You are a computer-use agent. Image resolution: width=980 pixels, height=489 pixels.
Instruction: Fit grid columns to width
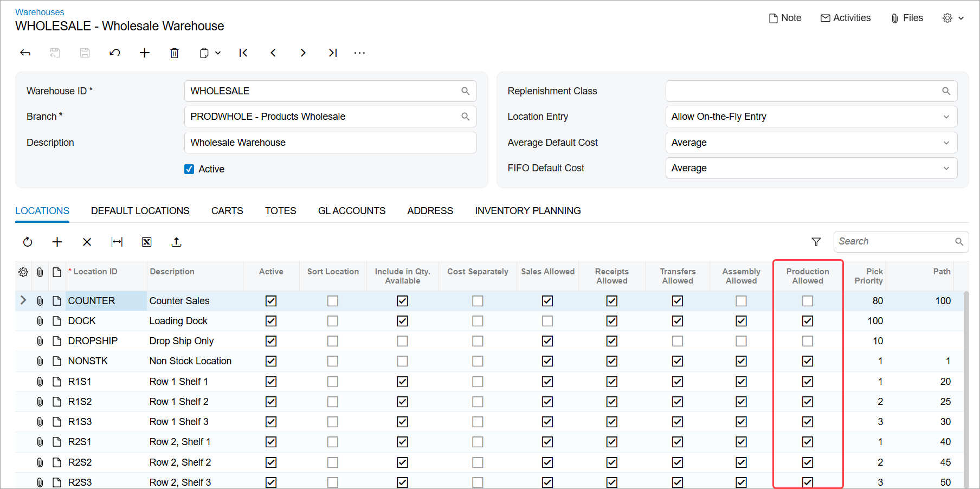click(117, 242)
